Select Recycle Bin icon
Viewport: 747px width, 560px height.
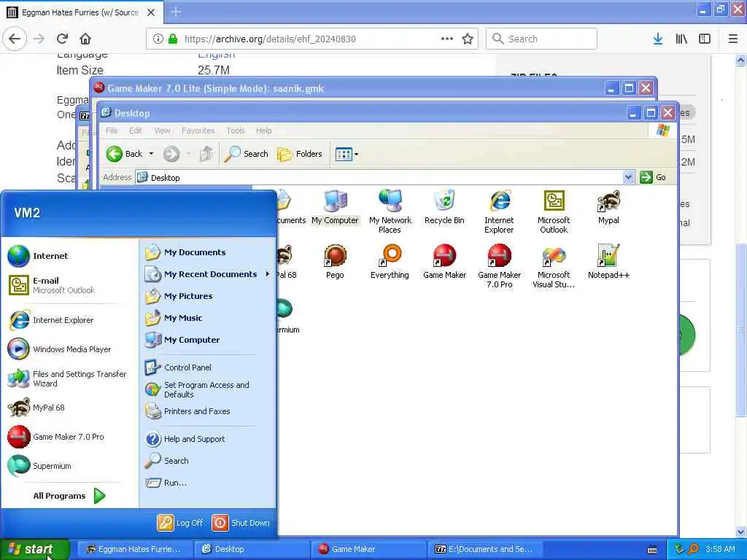click(444, 206)
